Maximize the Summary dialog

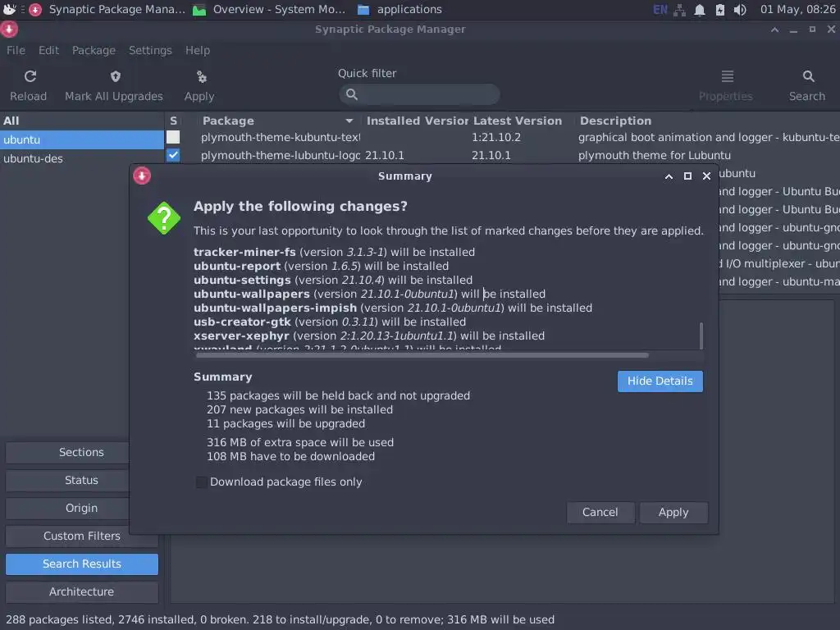pyautogui.click(x=688, y=176)
